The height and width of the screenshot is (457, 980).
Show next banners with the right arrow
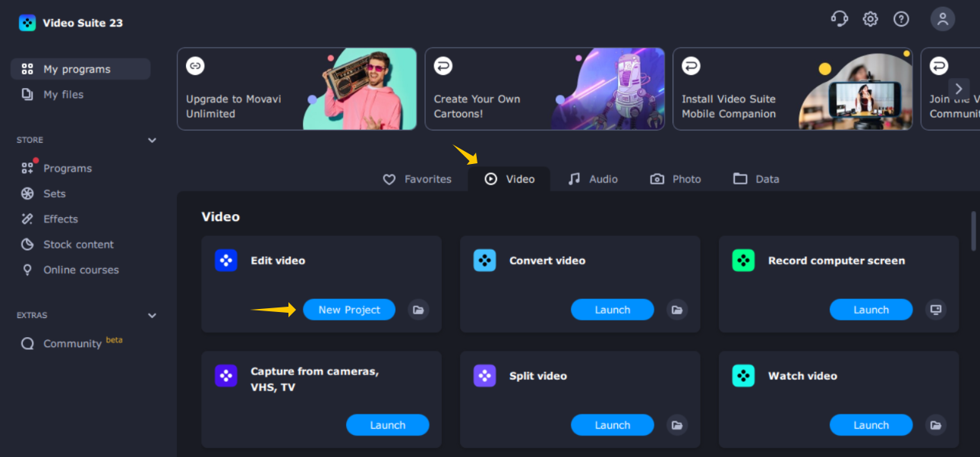tap(959, 88)
